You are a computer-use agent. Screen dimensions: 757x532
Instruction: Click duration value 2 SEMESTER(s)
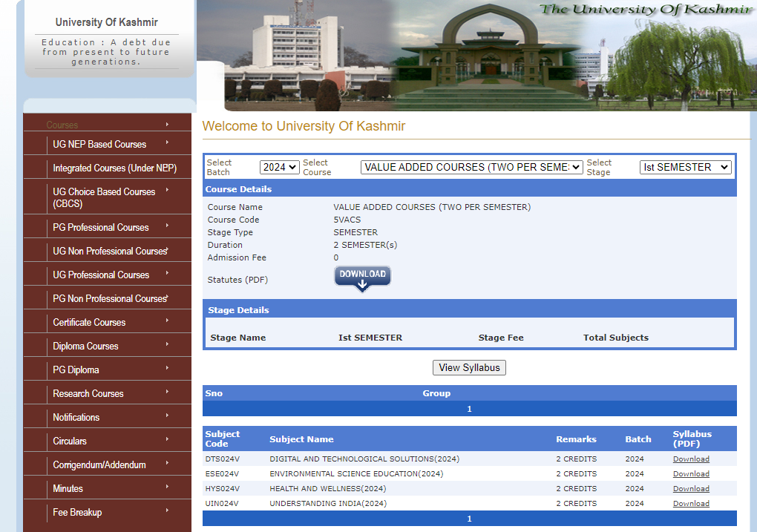(x=365, y=245)
